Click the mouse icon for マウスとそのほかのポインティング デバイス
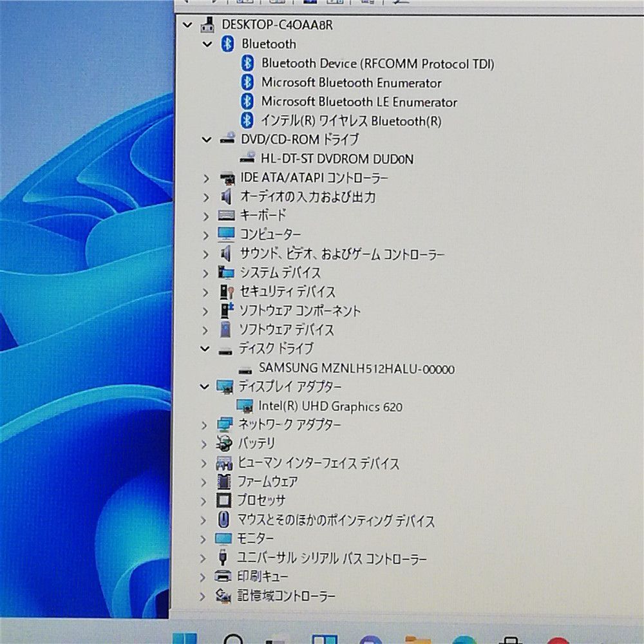Screen dimensions: 644x644 [223, 520]
